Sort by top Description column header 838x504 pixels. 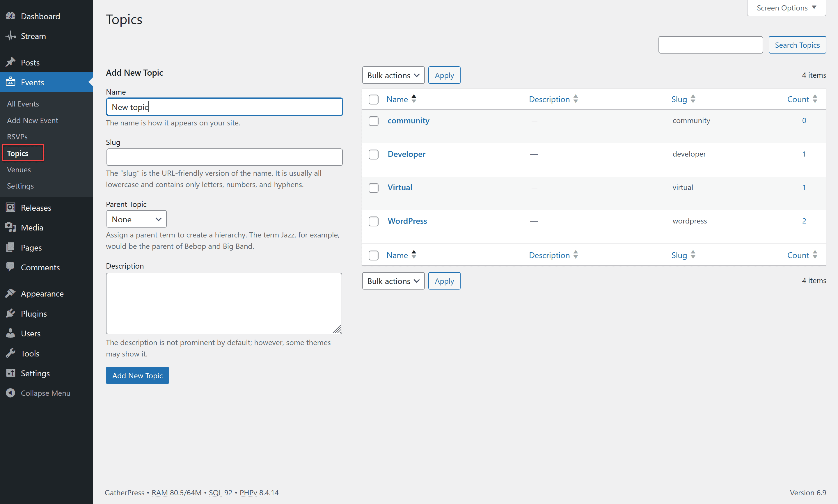click(549, 99)
